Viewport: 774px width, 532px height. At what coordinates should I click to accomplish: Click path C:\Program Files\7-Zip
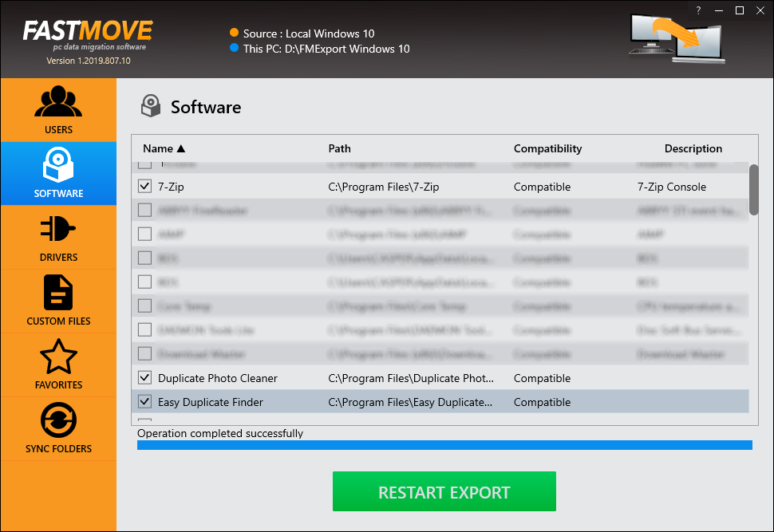384,187
